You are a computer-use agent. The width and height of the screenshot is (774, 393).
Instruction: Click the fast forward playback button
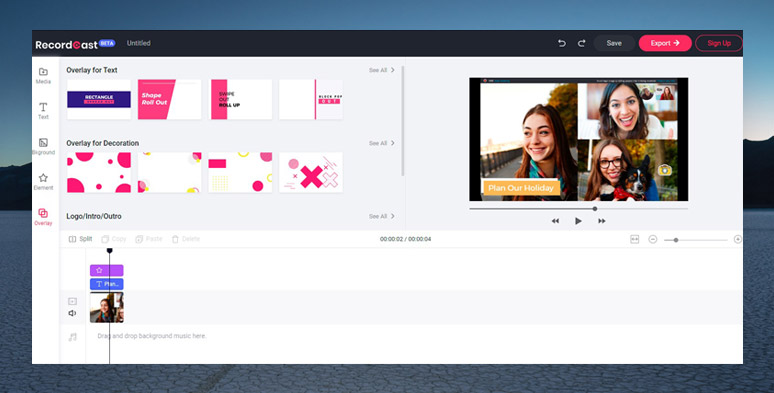pyautogui.click(x=601, y=221)
